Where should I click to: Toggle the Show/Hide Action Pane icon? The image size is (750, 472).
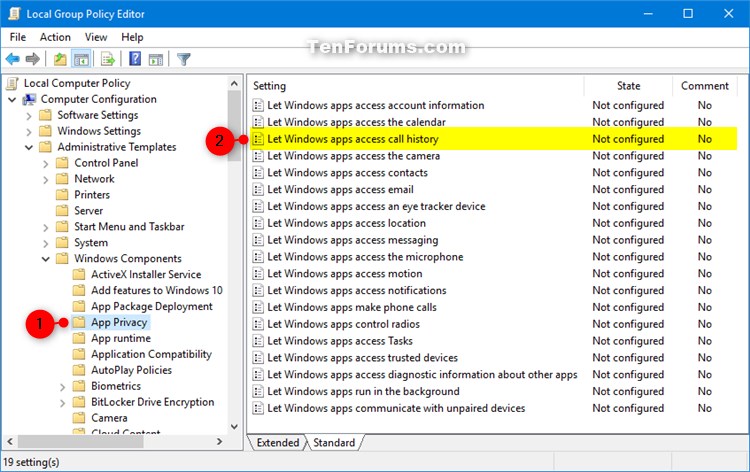point(156,59)
